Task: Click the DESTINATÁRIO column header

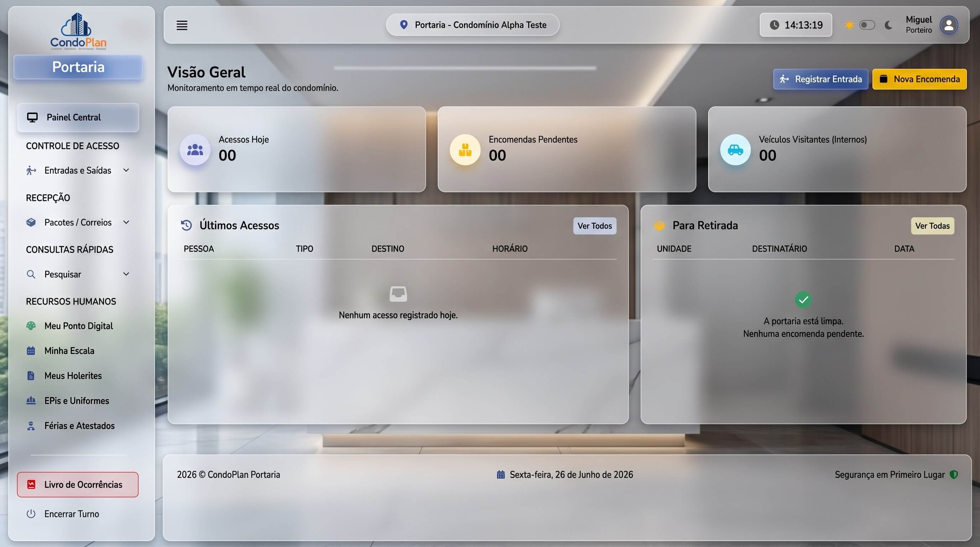Action: [x=779, y=249]
